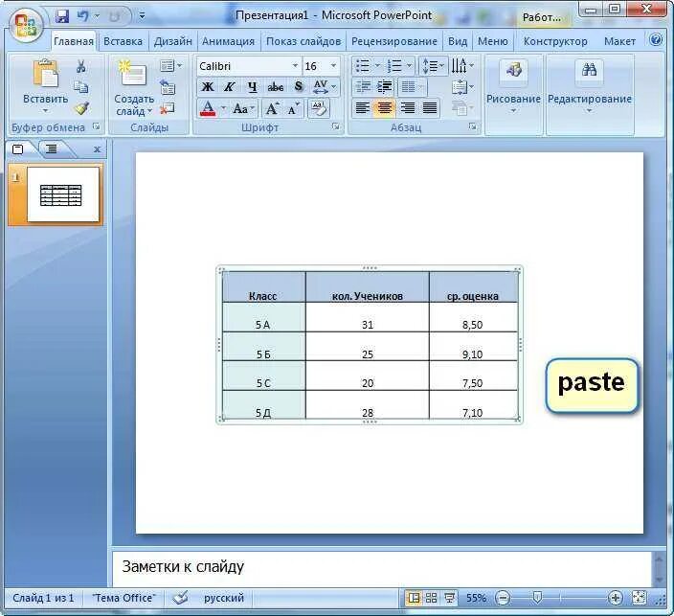Image resolution: width=674 pixels, height=616 pixels.
Task: Switch to the outline pane tab
Action: 52,149
